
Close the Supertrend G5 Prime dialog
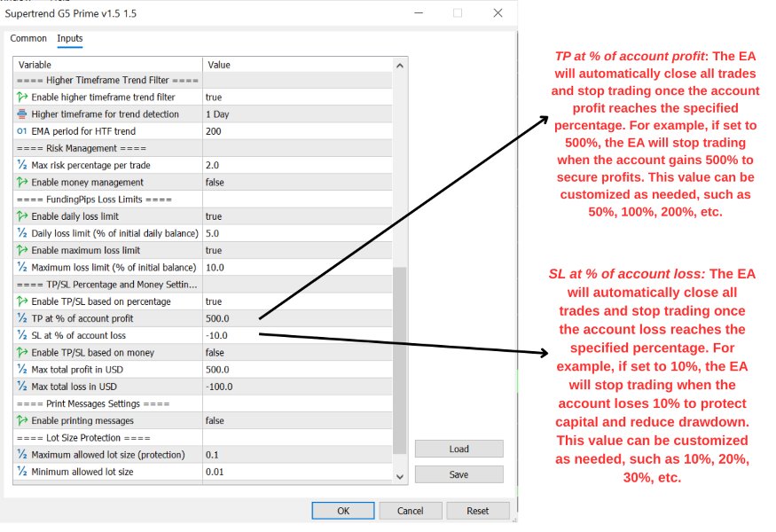coord(498,13)
